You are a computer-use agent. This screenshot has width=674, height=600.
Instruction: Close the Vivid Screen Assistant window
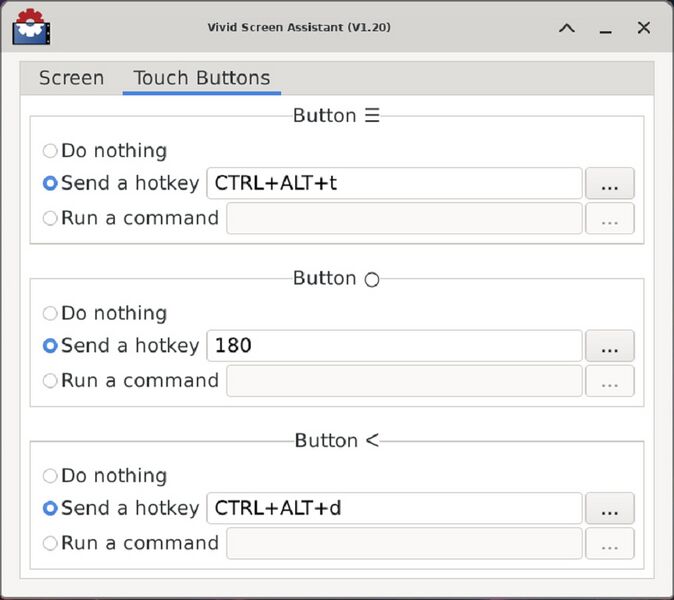point(644,28)
